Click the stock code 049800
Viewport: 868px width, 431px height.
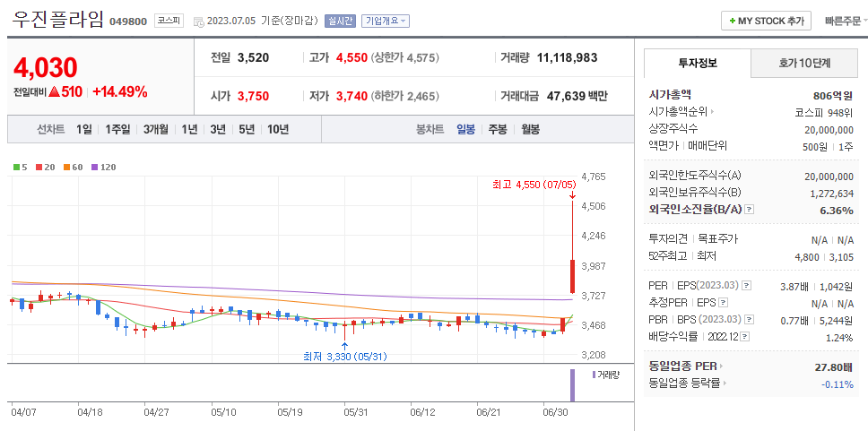click(128, 22)
